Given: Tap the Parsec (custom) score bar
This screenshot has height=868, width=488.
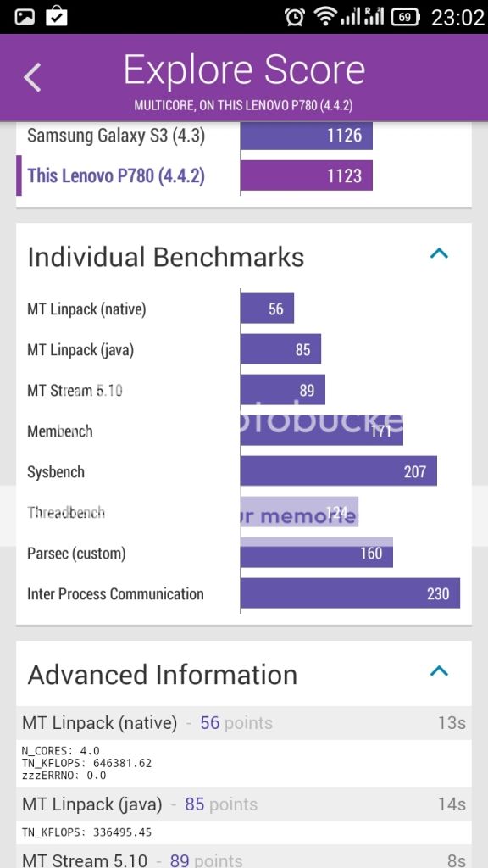Looking at the screenshot, I should click(x=317, y=553).
